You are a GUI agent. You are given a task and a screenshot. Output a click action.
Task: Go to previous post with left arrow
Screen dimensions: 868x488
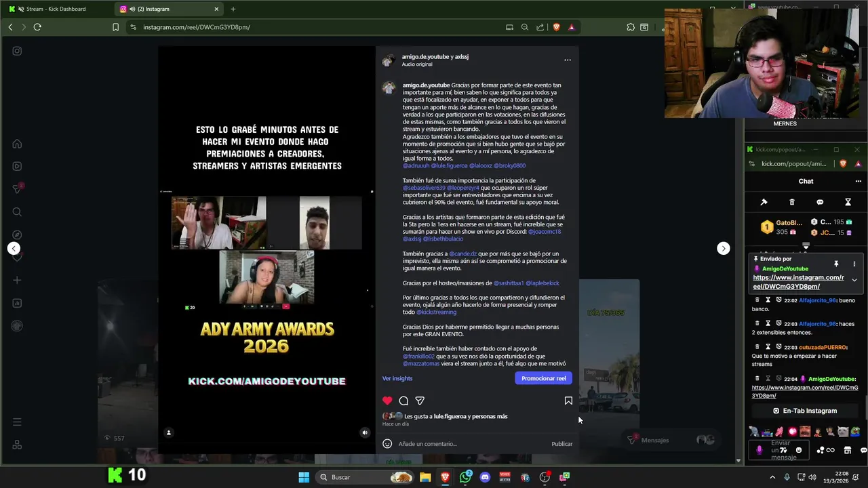(x=14, y=249)
